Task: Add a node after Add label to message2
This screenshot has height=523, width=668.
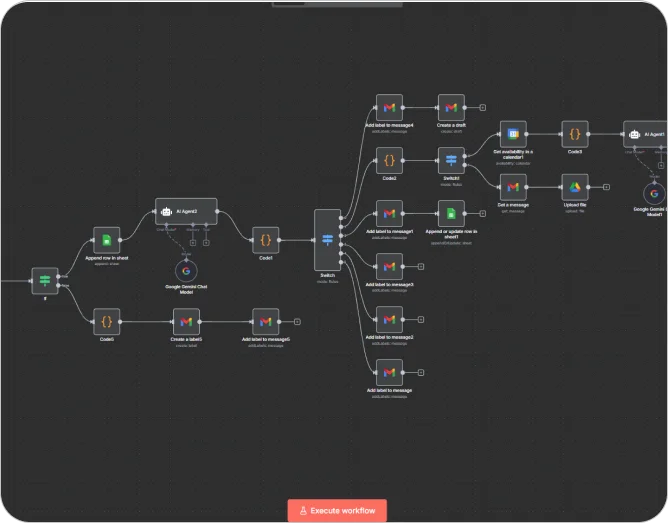Action: coord(421,319)
